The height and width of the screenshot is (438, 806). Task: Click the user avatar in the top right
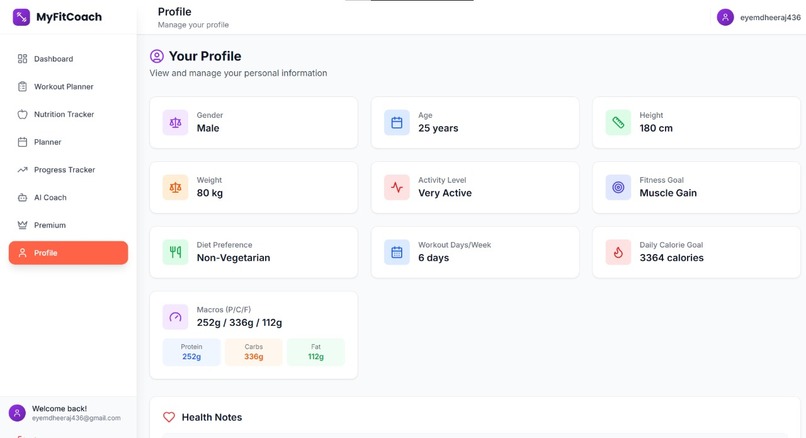point(725,17)
